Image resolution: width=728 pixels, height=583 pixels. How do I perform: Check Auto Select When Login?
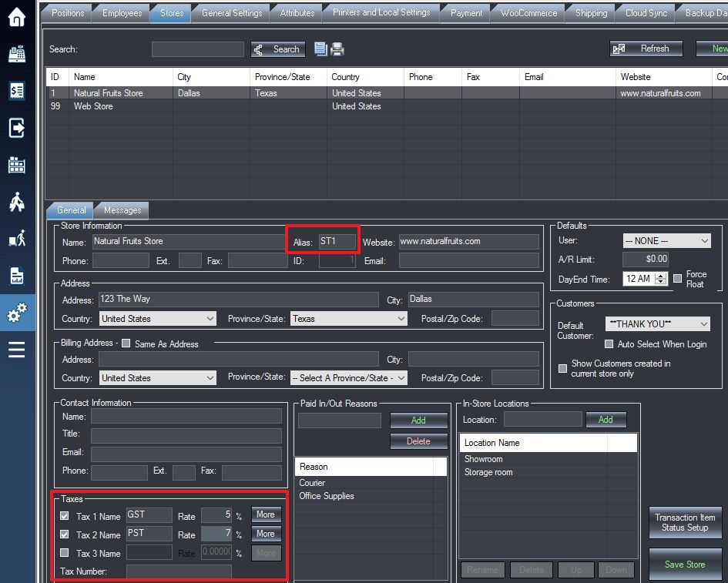[x=609, y=344]
